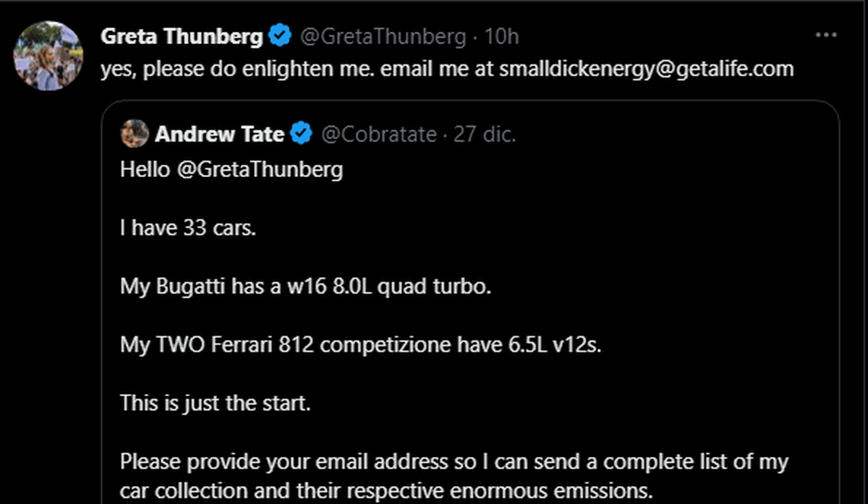Viewport: 868px width, 504px height.
Task: Click Andrew Tate's blue verified checkmark
Action: click(x=302, y=134)
